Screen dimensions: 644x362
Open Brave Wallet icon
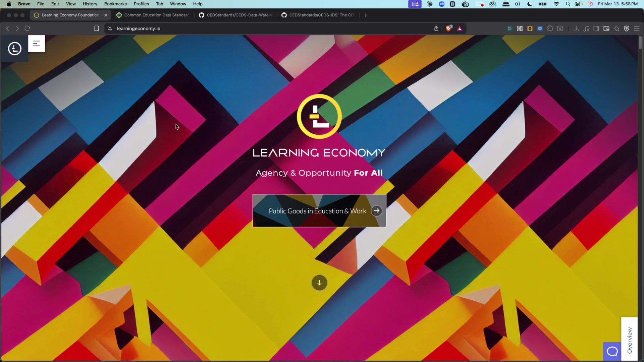[x=606, y=28]
